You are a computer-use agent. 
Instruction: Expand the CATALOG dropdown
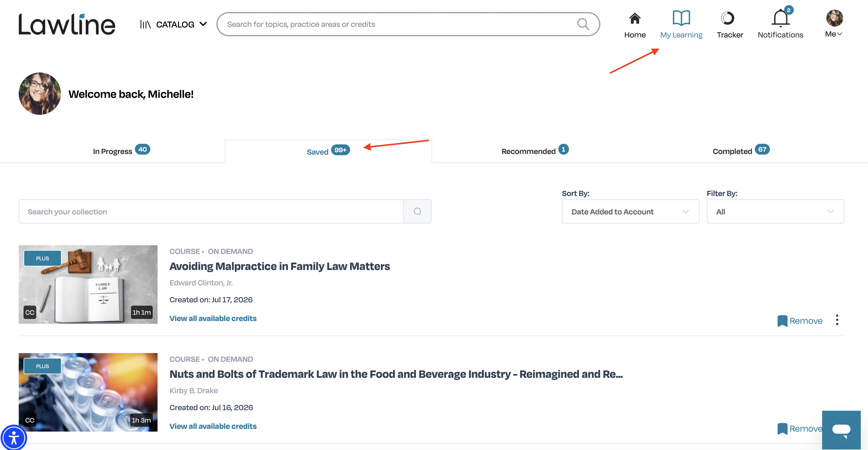[x=174, y=24]
